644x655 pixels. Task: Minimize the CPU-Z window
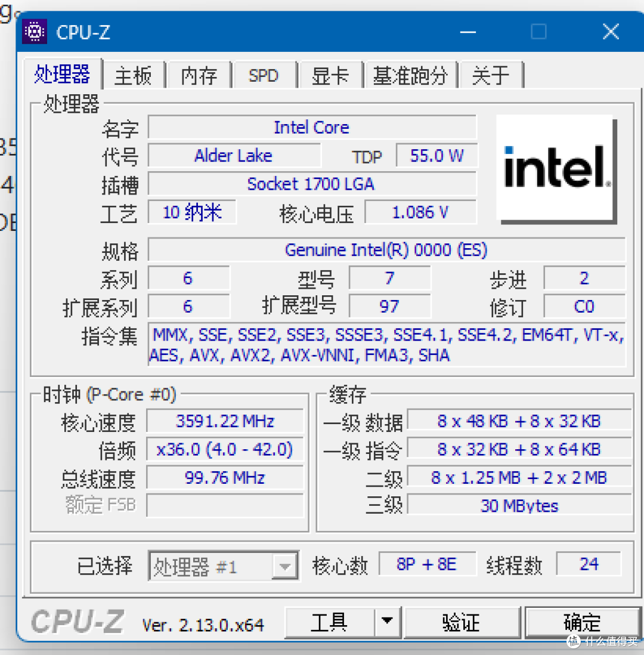[x=467, y=32]
